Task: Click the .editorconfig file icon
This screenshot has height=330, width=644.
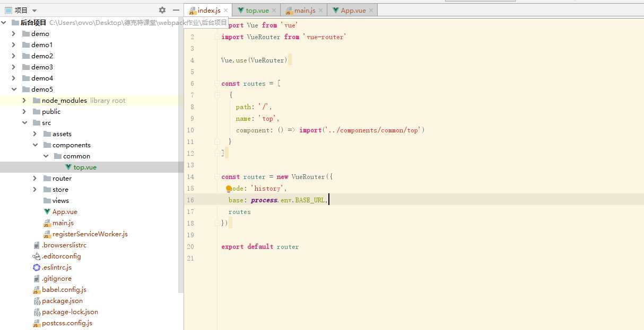Action: [x=37, y=256]
